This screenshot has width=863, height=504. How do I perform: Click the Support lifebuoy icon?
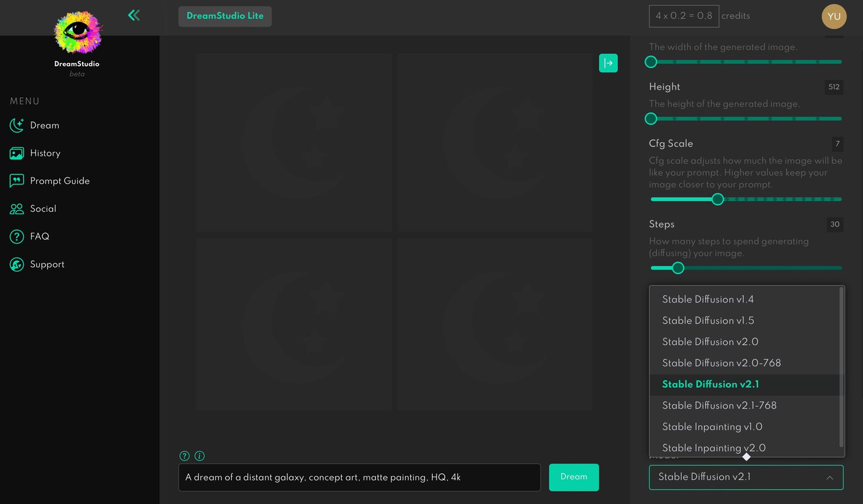(17, 264)
